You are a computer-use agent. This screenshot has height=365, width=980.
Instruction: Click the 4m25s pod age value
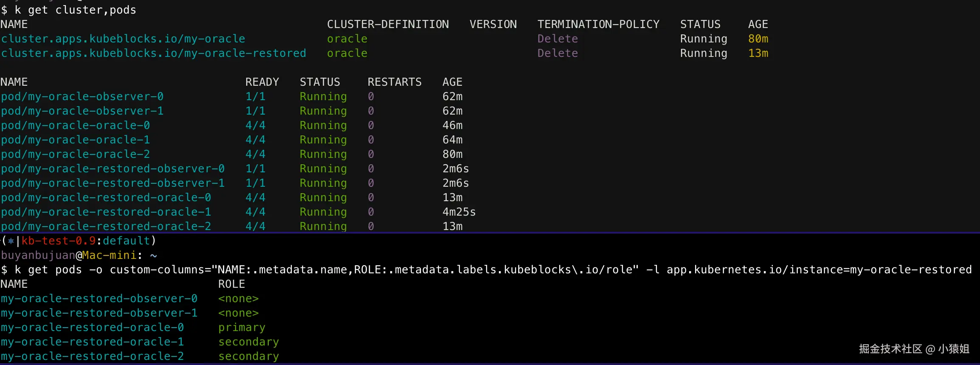pos(459,212)
